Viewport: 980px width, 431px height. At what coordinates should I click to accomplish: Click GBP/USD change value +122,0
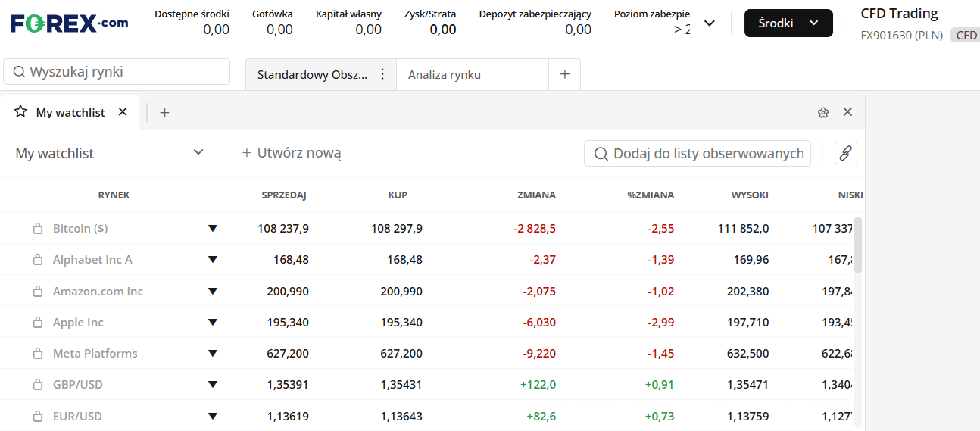tap(538, 384)
